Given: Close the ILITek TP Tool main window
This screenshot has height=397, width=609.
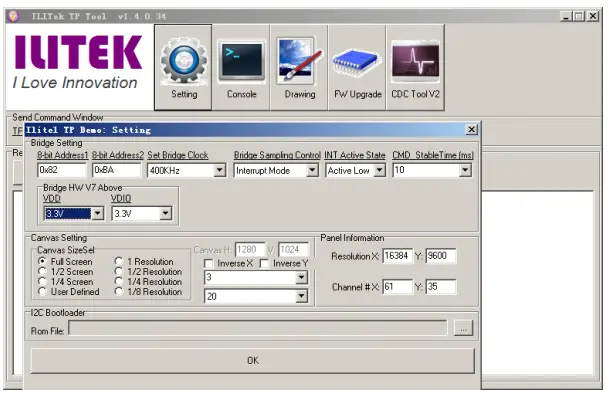Looking at the screenshot, I should [593, 16].
